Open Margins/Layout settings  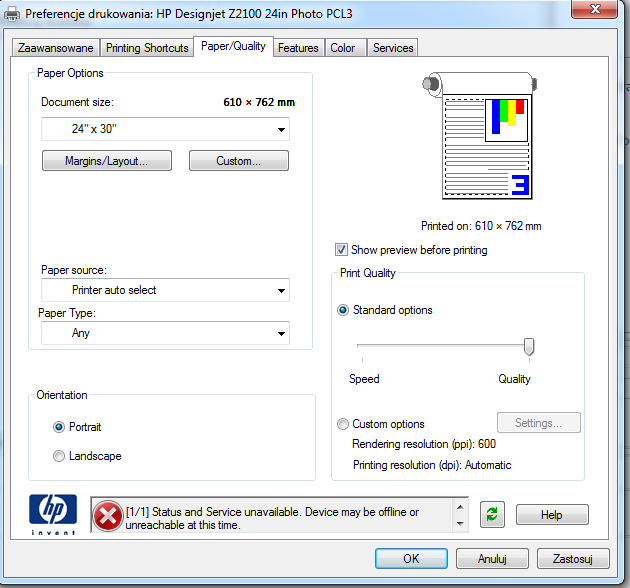(107, 161)
